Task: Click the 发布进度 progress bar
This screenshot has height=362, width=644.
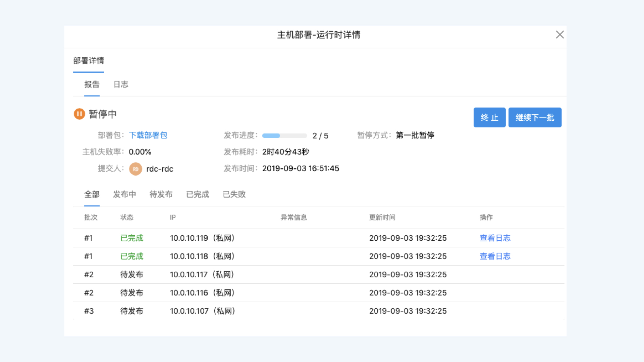Action: (284, 136)
